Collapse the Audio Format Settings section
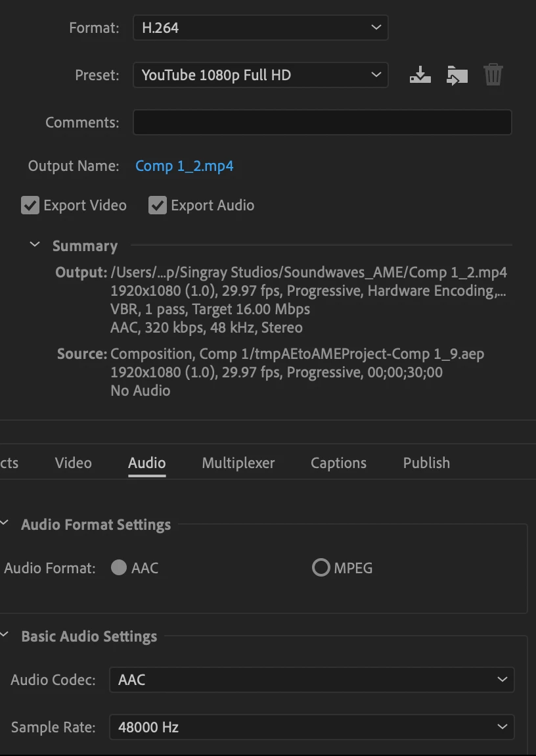This screenshot has height=756, width=536. pos(5,523)
